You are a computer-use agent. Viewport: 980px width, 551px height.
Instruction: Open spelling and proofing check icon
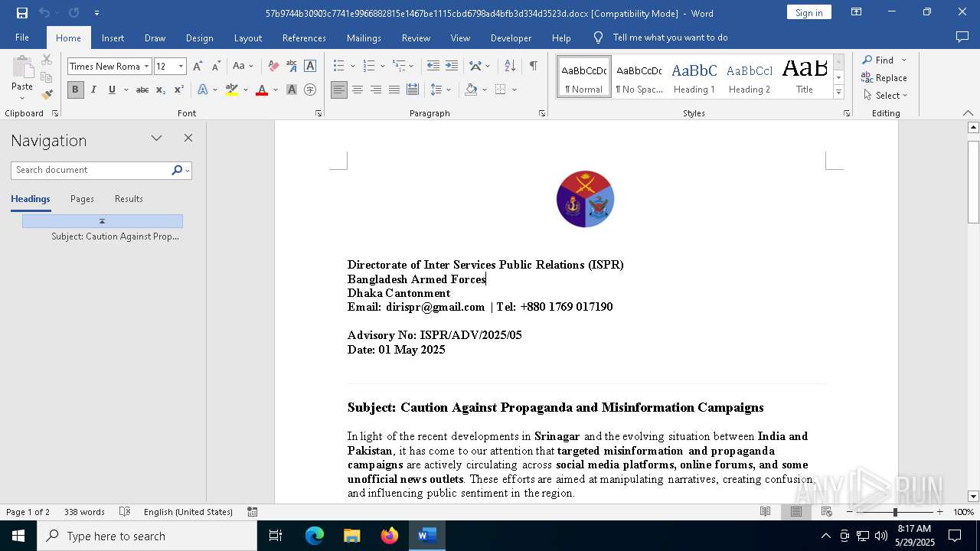[x=125, y=512]
